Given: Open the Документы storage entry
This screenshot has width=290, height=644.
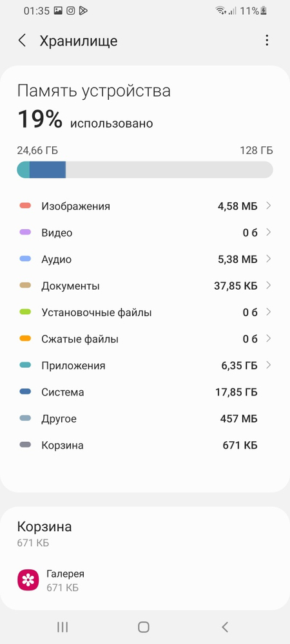Looking at the screenshot, I should (145, 285).
